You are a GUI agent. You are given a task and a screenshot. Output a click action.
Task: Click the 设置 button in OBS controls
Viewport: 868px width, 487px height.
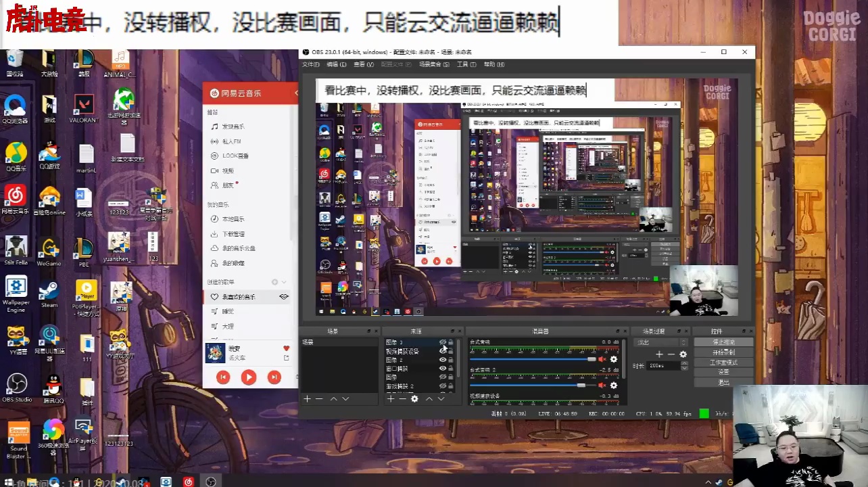723,372
